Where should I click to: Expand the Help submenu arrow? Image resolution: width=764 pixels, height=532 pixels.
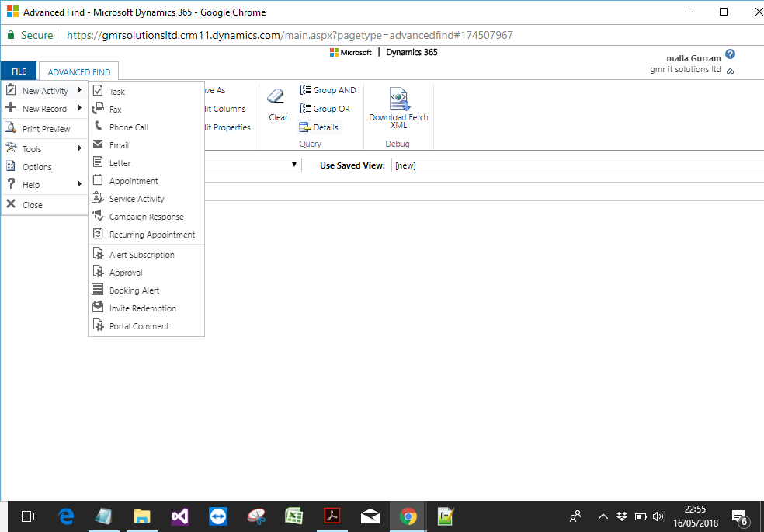(80, 184)
